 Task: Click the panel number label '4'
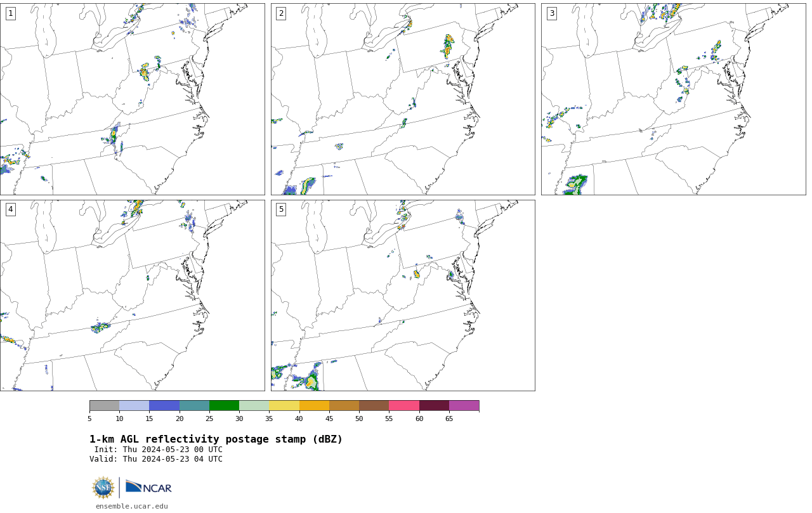[x=11, y=209]
